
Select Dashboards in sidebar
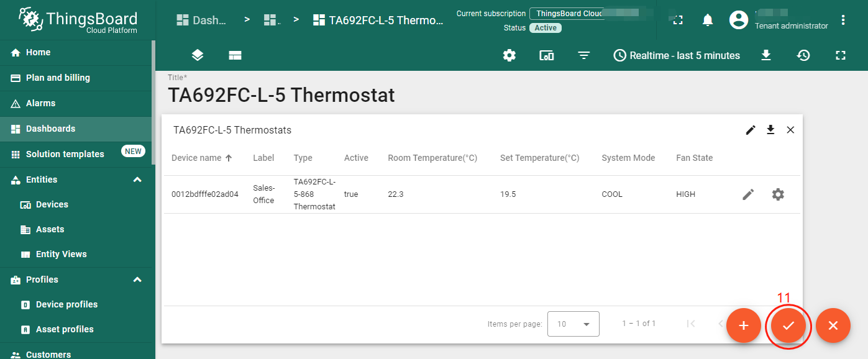(76, 129)
